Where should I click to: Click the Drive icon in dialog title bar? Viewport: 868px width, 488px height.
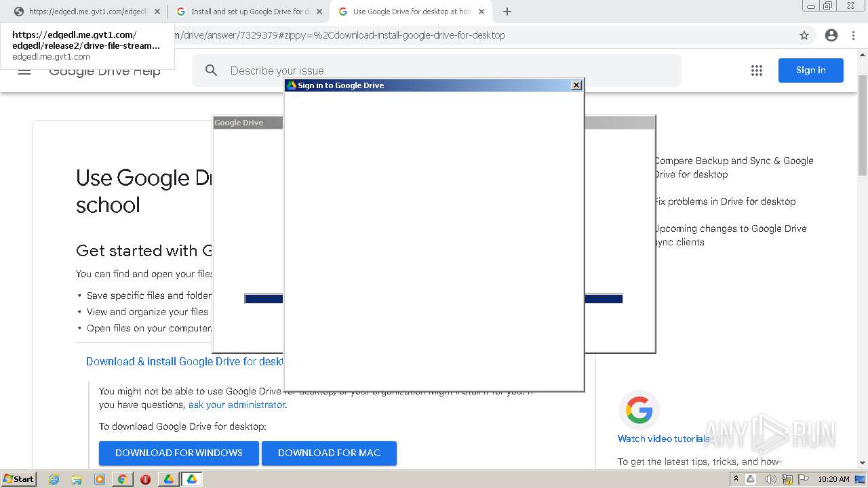pyautogui.click(x=292, y=85)
